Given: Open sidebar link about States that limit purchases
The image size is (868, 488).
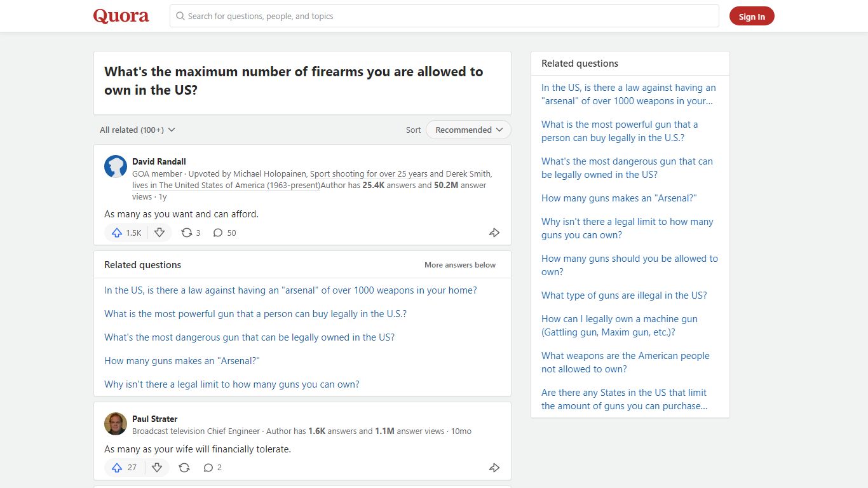Looking at the screenshot, I should 625,399.
